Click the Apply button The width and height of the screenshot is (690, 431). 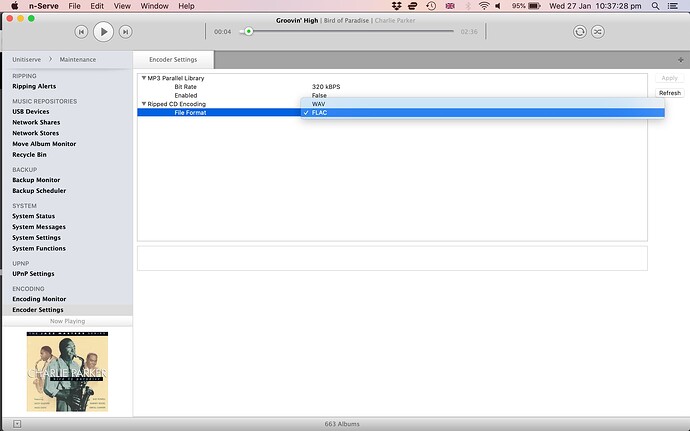(669, 78)
